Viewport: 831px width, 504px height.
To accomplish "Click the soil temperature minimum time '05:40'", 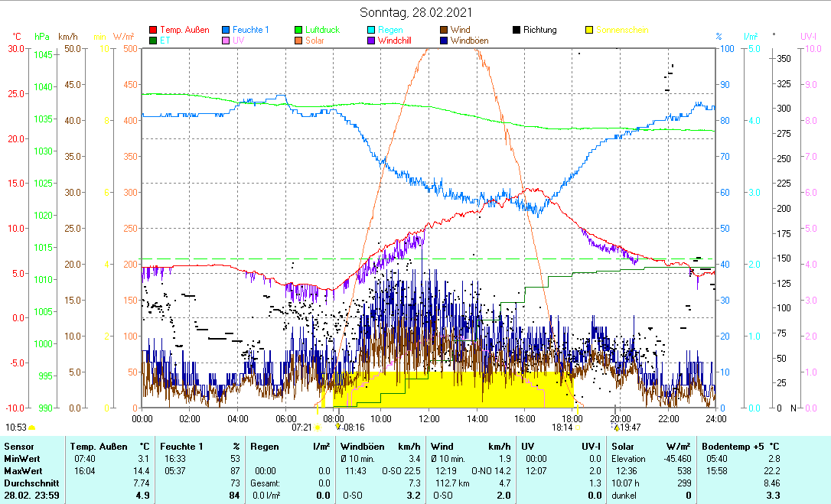I will coord(716,459).
